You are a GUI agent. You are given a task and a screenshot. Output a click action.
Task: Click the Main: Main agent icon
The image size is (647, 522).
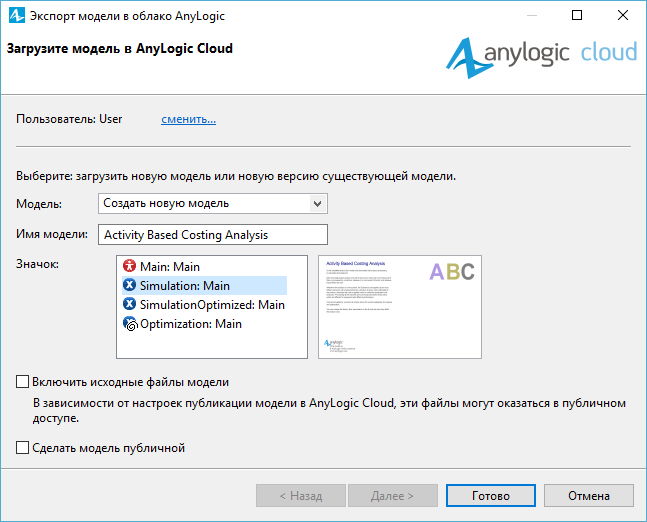129,266
